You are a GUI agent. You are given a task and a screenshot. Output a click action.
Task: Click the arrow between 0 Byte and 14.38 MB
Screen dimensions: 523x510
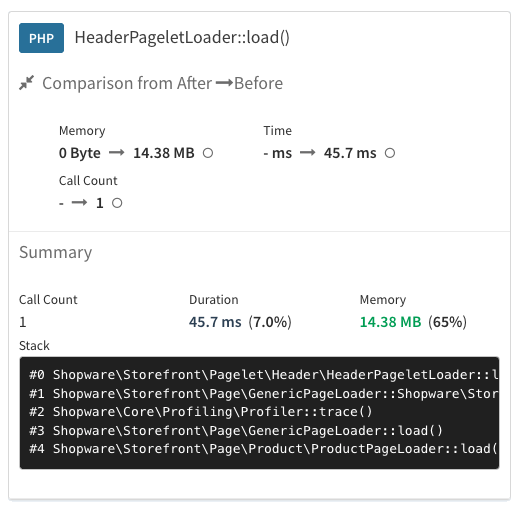click(117, 153)
